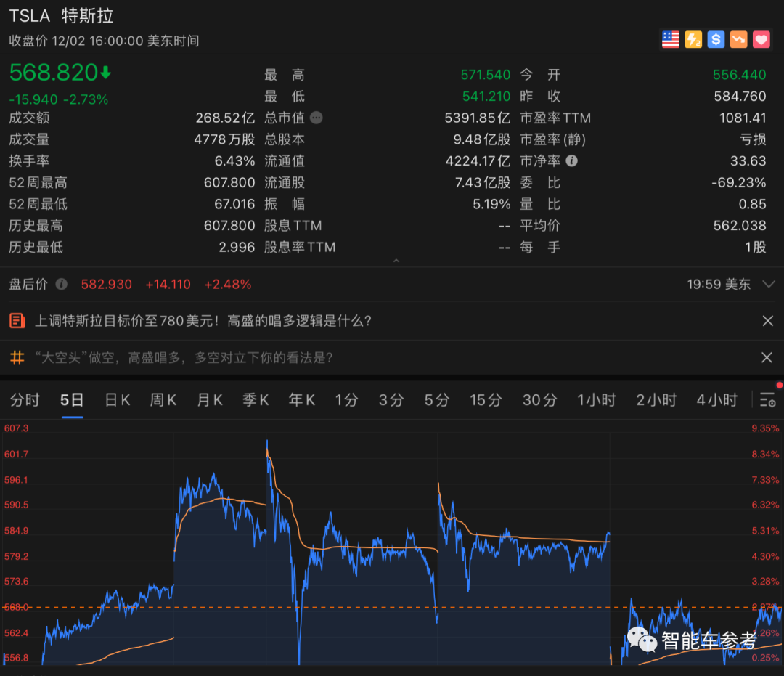This screenshot has height=676, width=784.
Task: Tap the after-hours price 582.930
Action: 107,285
